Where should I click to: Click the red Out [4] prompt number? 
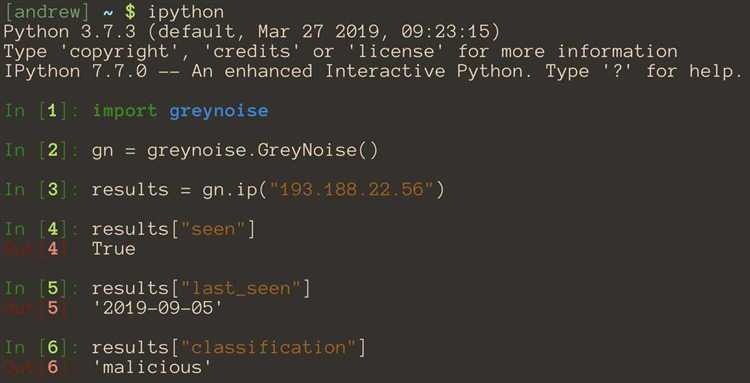(x=53, y=249)
